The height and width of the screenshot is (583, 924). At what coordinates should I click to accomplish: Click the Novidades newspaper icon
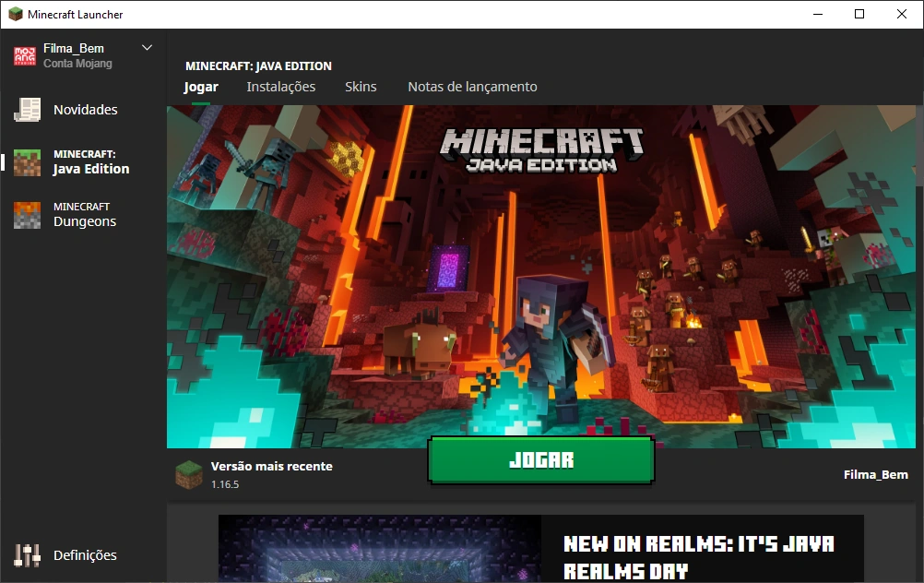pyautogui.click(x=27, y=110)
